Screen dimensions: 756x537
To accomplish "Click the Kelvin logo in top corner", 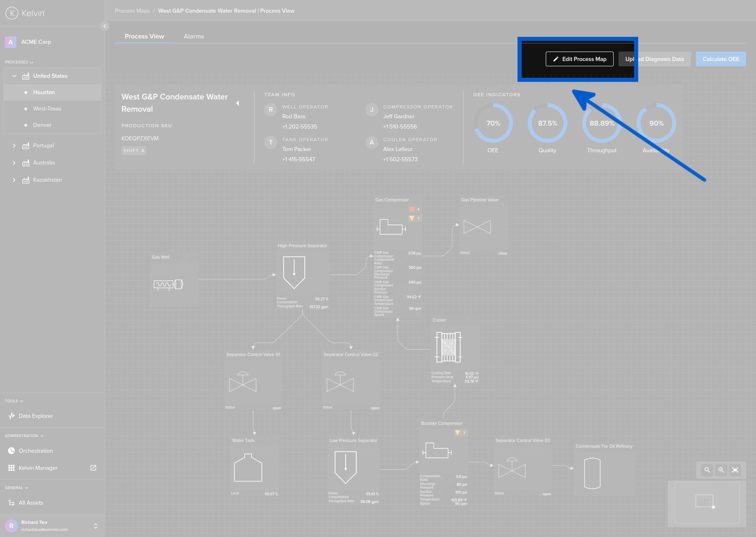I will [x=13, y=13].
